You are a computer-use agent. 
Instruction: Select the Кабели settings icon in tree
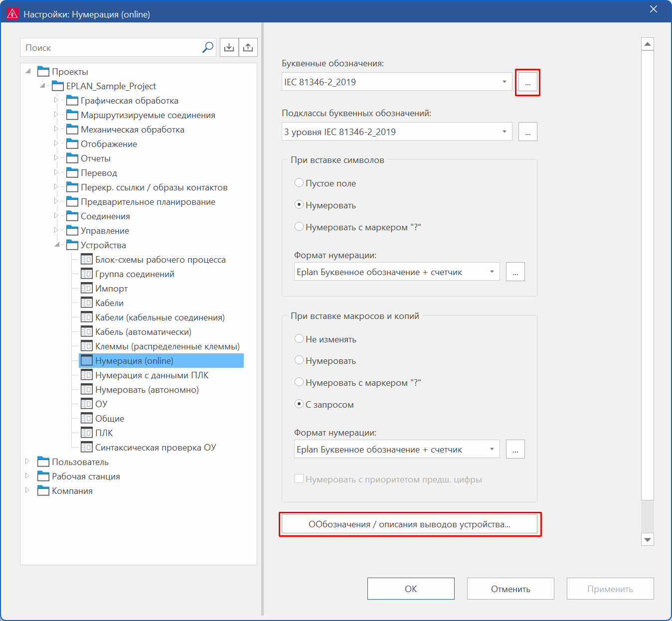(87, 303)
